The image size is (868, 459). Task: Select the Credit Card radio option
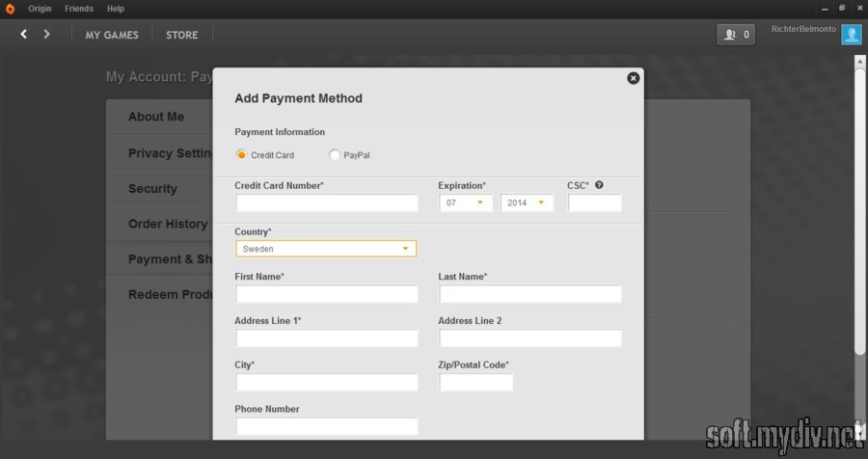click(241, 155)
